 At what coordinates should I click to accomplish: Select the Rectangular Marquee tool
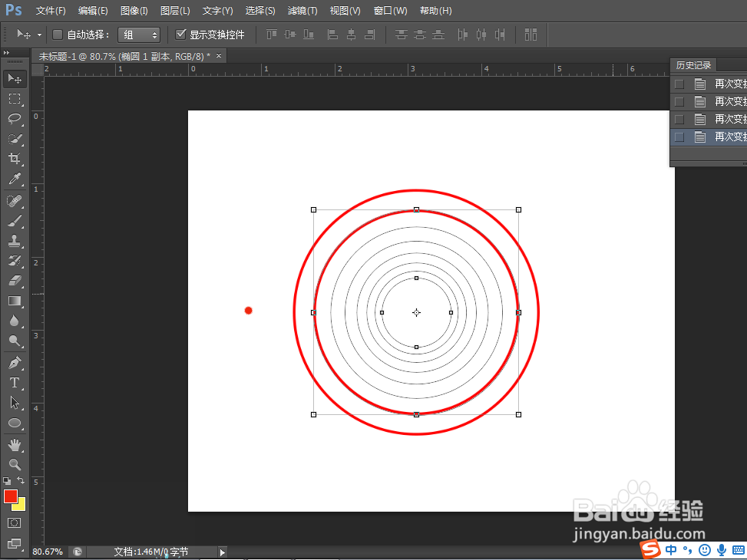15,98
